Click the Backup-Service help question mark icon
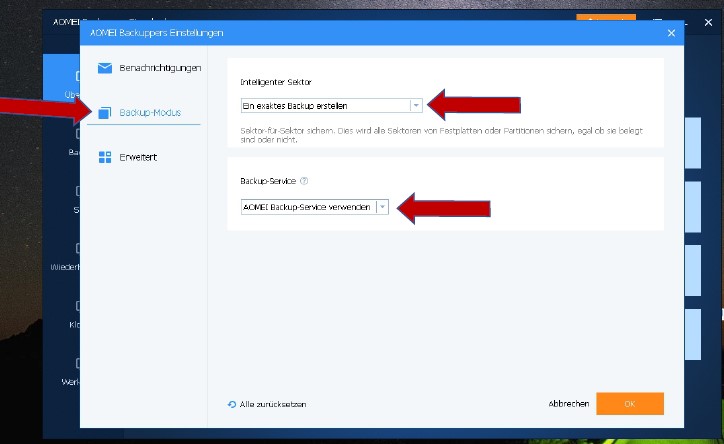724x444 pixels. coord(304,181)
